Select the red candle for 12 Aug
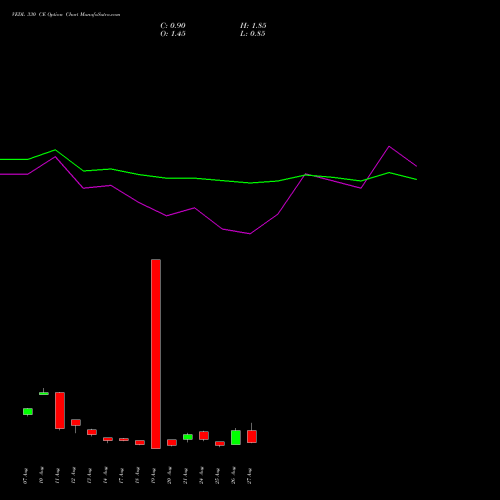 pyautogui.click(x=76, y=423)
